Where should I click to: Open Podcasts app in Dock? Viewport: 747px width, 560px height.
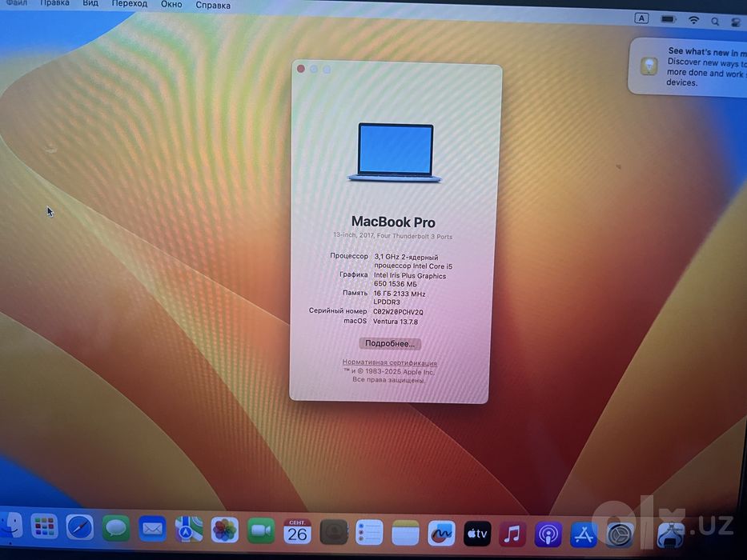tap(548, 534)
